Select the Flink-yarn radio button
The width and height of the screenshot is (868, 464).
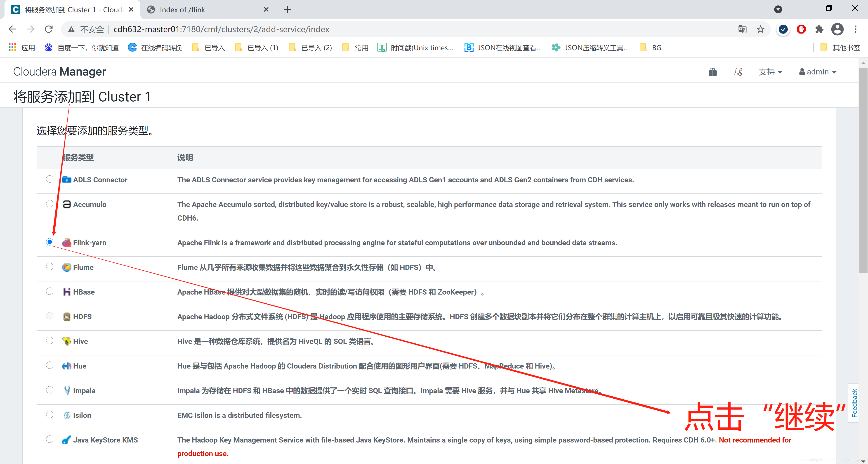[x=50, y=242]
